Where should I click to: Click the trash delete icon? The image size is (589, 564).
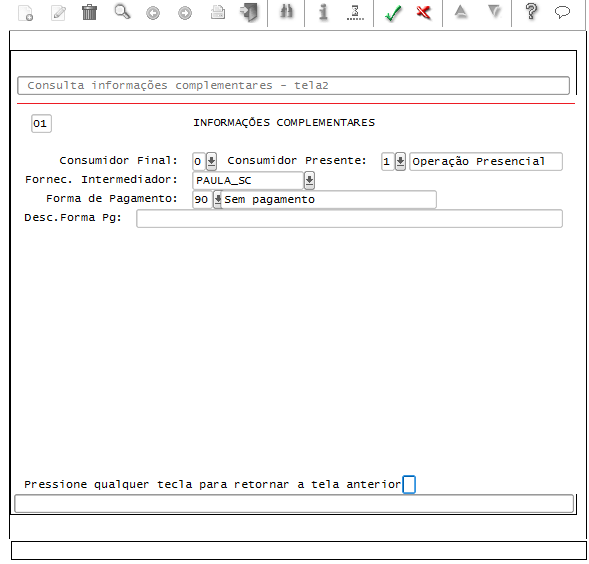click(x=89, y=13)
